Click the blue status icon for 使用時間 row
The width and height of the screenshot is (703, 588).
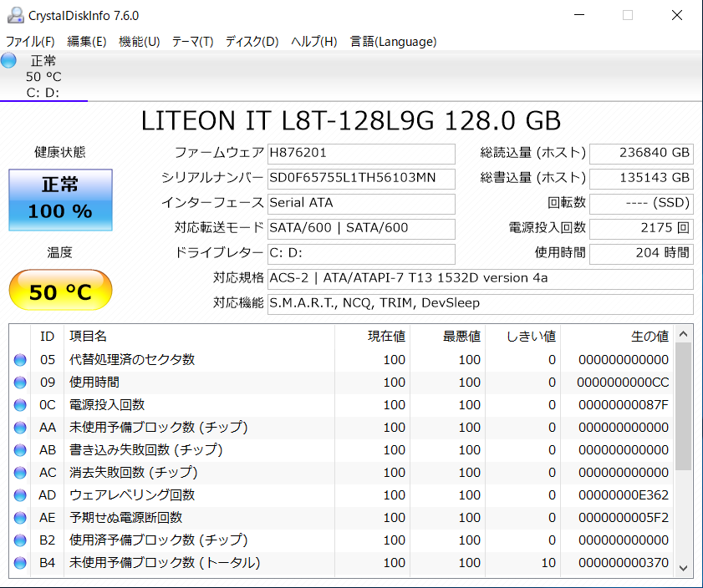[20, 382]
